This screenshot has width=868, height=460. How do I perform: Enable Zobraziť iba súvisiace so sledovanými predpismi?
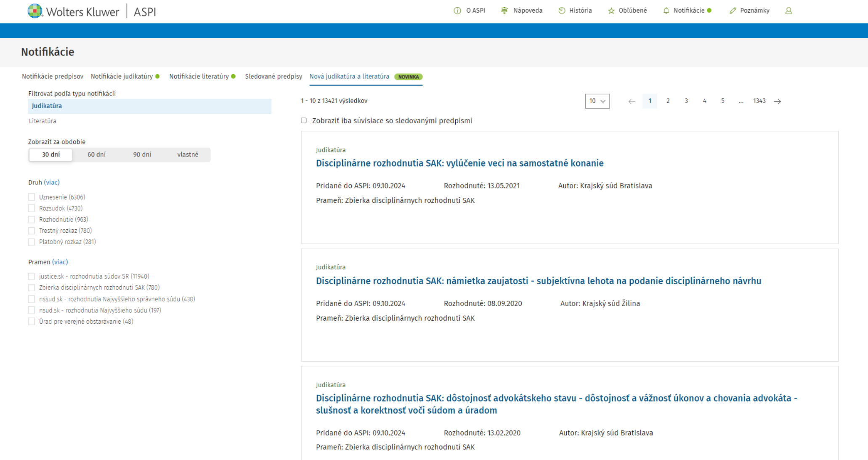tap(304, 121)
